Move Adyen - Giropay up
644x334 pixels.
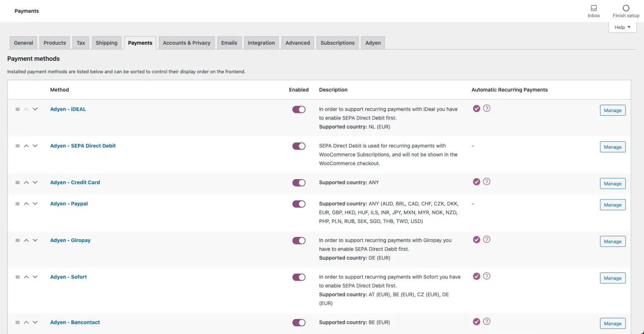(26, 240)
